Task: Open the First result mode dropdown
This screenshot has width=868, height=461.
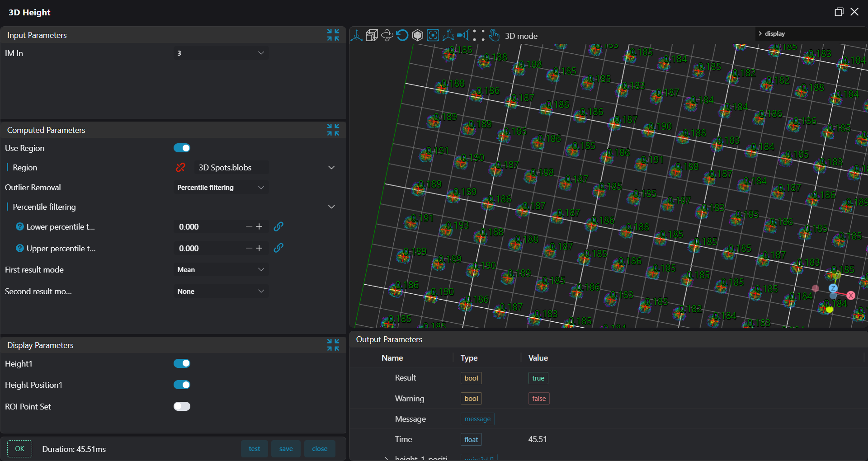Action: (x=221, y=270)
